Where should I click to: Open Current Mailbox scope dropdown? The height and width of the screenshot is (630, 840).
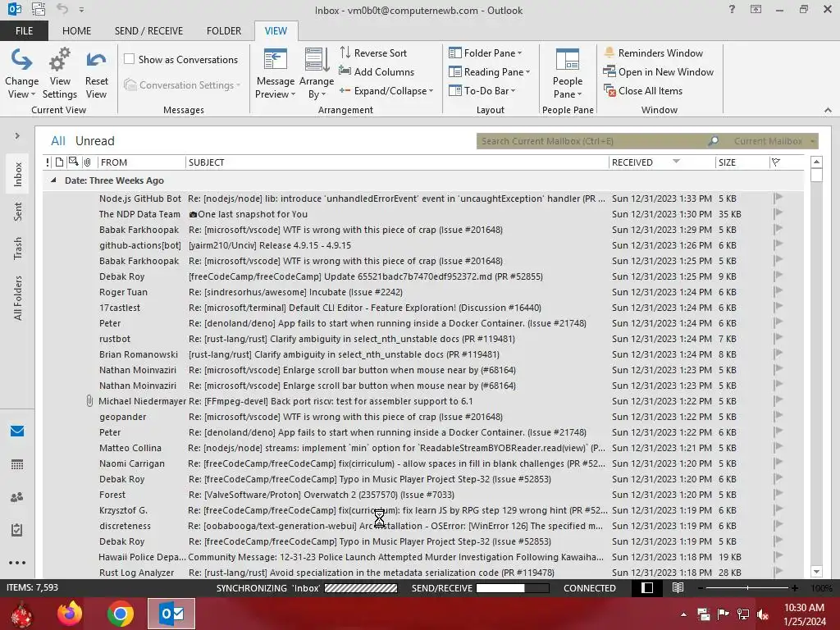[x=774, y=141]
